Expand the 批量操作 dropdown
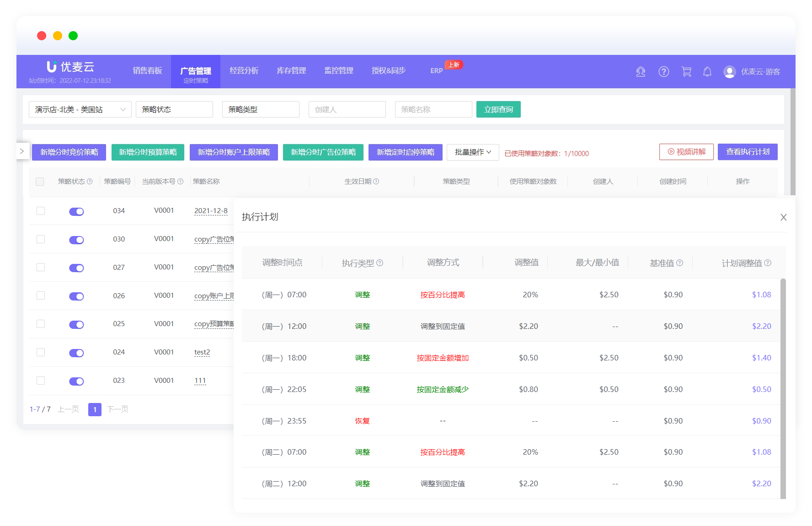 point(473,152)
